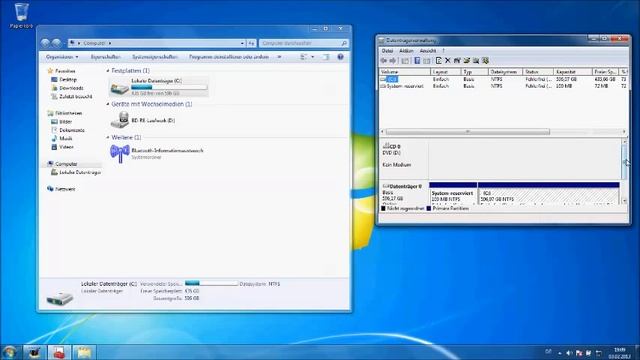Select the Bluetooth device icon
Image resolution: width=640 pixels, height=360 pixels.
point(120,153)
